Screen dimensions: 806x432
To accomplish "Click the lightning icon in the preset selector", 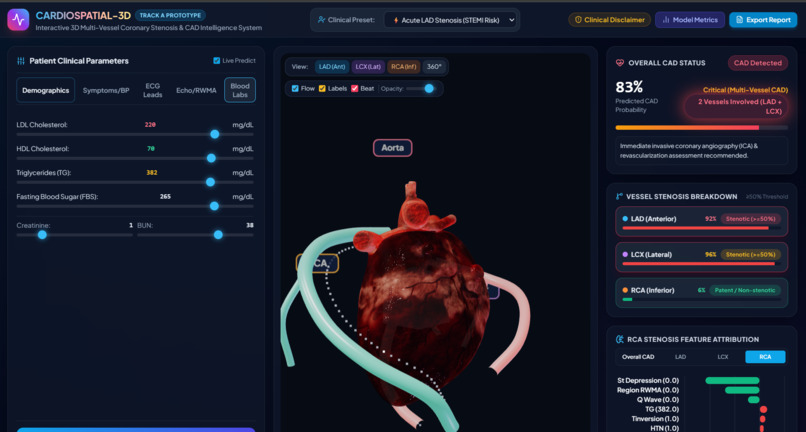I will pyautogui.click(x=396, y=20).
